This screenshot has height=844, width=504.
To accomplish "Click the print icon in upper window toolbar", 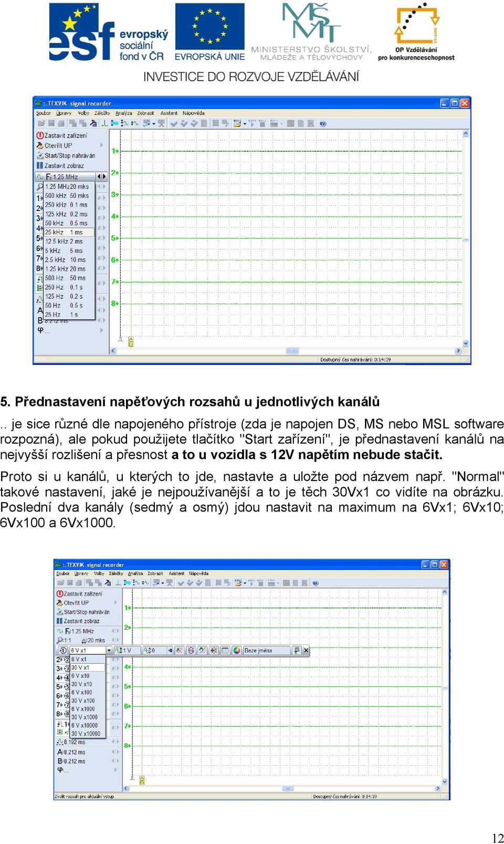I will pyautogui.click(x=61, y=123).
